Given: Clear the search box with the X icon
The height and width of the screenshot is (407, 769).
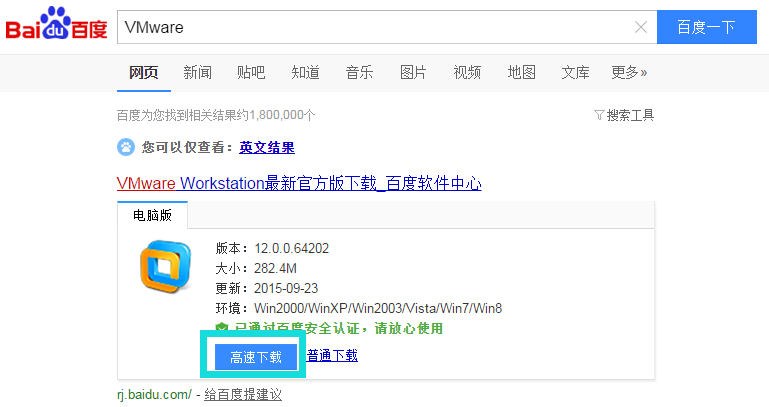Looking at the screenshot, I should pyautogui.click(x=641, y=27).
